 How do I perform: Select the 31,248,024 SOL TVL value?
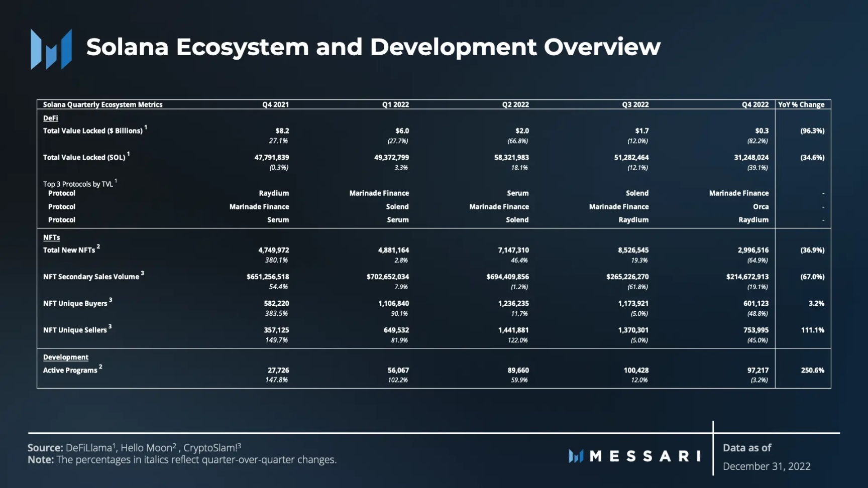(751, 157)
